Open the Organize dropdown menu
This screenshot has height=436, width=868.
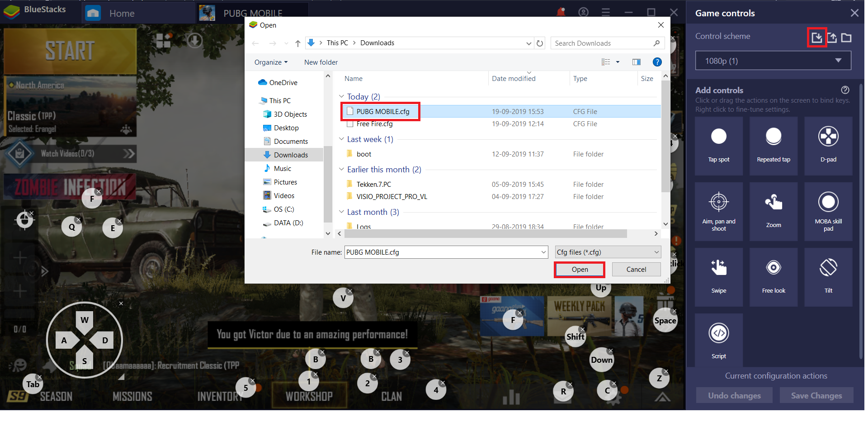pyautogui.click(x=271, y=62)
